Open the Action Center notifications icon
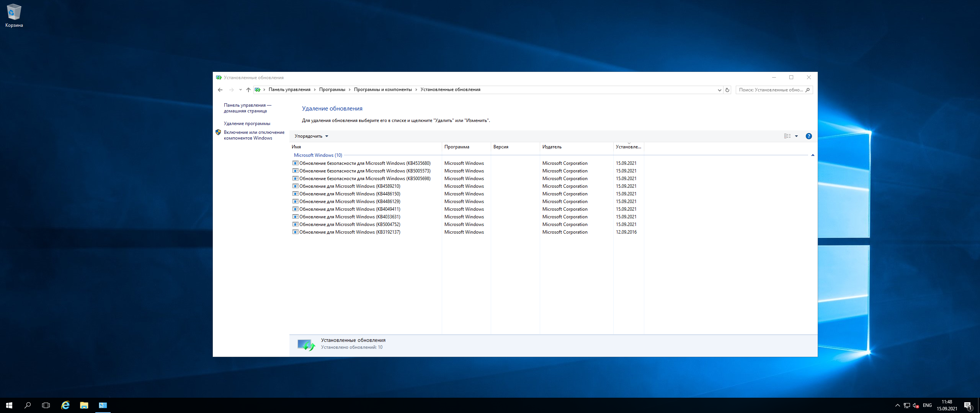This screenshot has height=413, width=980. click(968, 405)
